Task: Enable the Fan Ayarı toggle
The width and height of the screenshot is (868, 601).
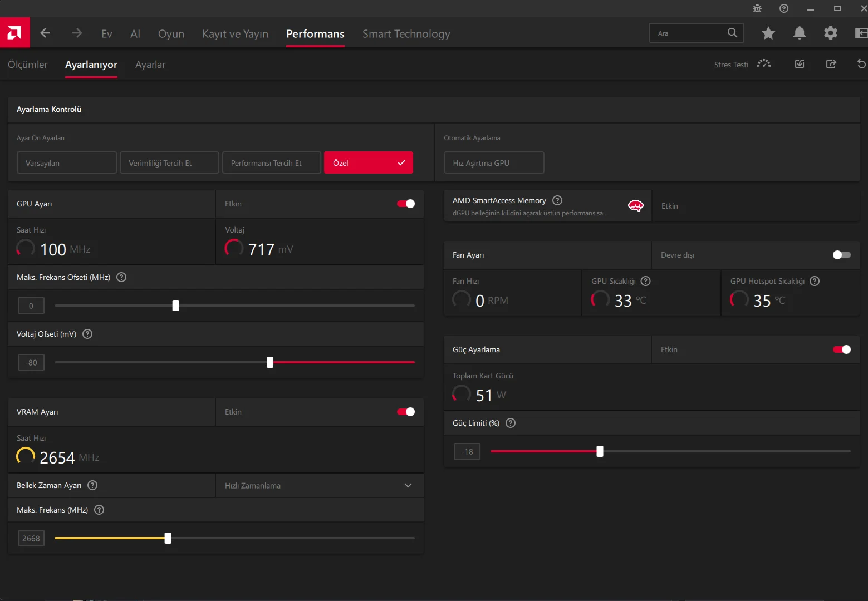Action: pos(841,255)
